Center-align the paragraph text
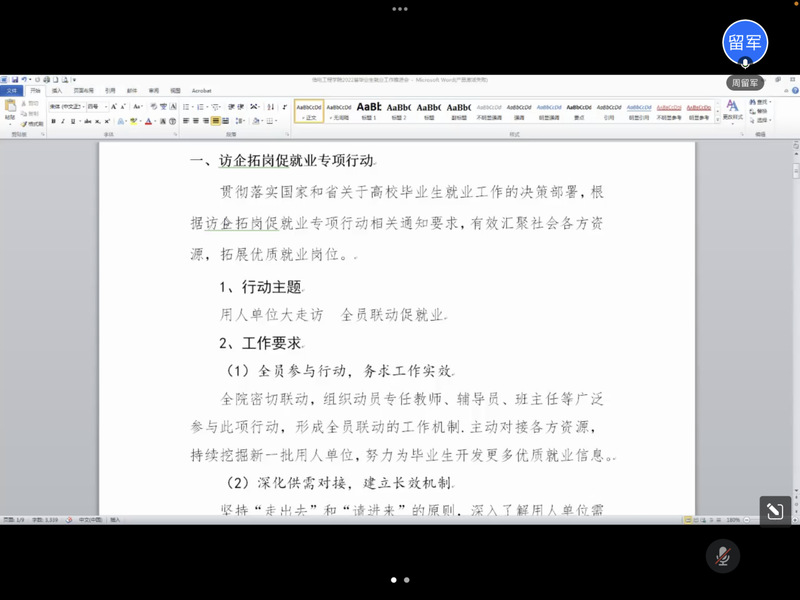The width and height of the screenshot is (800, 600). tap(195, 121)
